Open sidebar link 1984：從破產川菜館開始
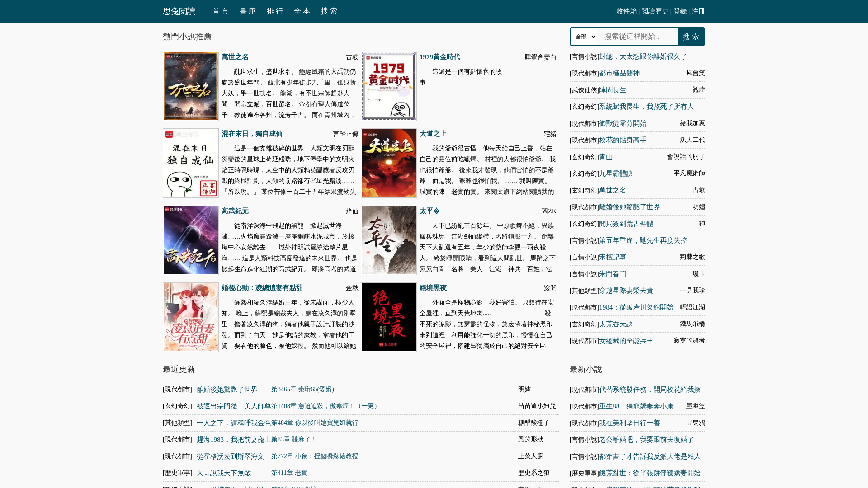 636,307
